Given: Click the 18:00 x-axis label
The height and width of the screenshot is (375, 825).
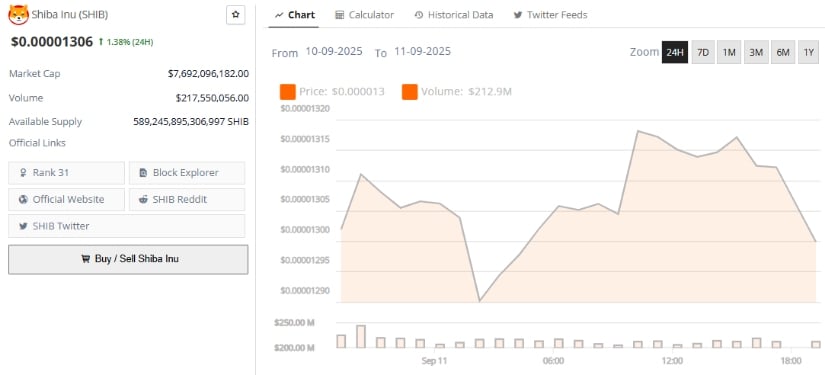Looking at the screenshot, I should [791, 361].
